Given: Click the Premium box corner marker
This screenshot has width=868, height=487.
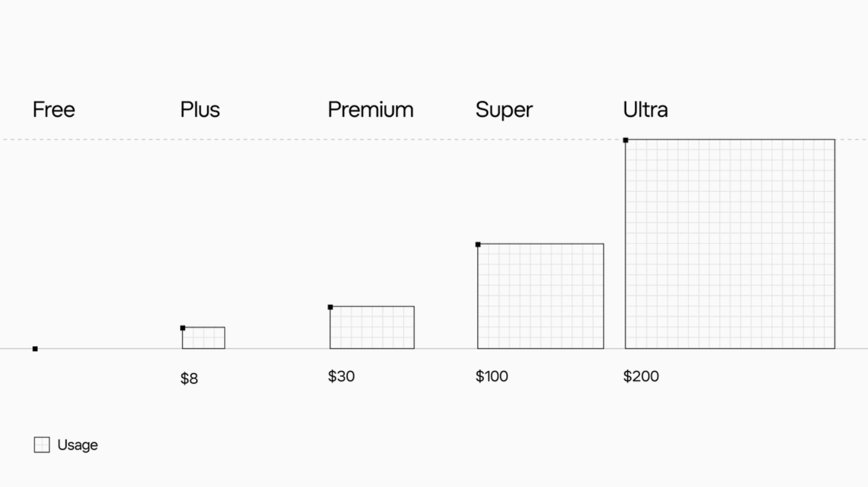Looking at the screenshot, I should pyautogui.click(x=330, y=307).
